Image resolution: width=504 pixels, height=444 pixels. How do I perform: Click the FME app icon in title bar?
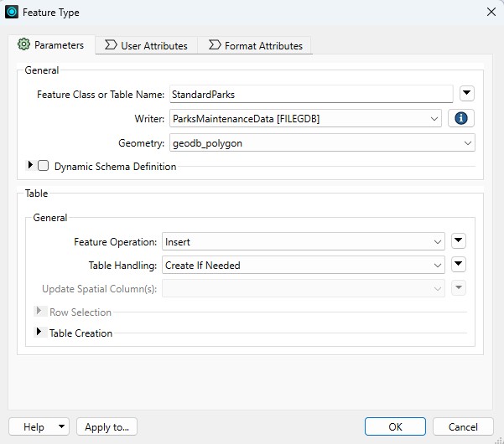(12, 12)
